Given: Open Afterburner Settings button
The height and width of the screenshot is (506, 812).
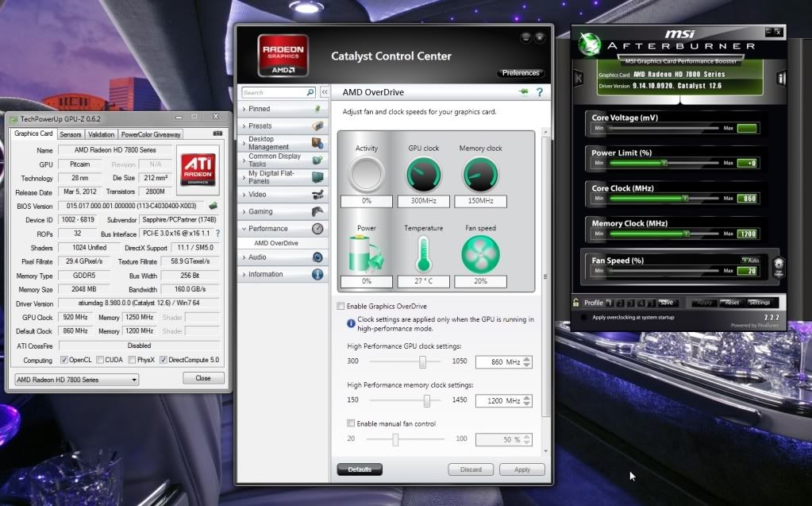Looking at the screenshot, I should coord(759,303).
